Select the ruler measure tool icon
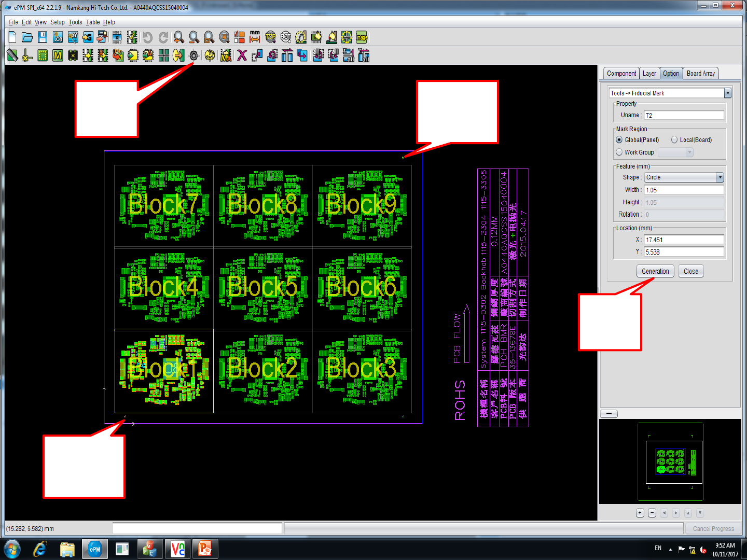 pyautogui.click(x=12, y=55)
